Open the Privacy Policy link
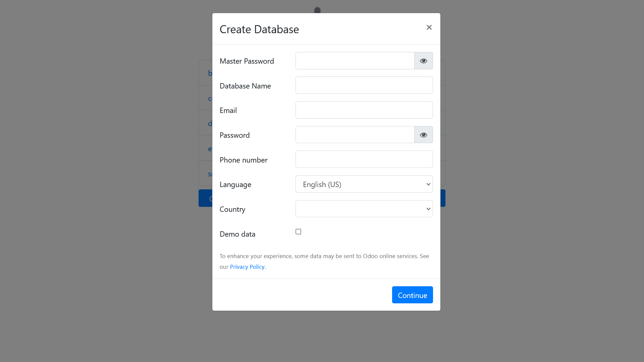 point(247,267)
